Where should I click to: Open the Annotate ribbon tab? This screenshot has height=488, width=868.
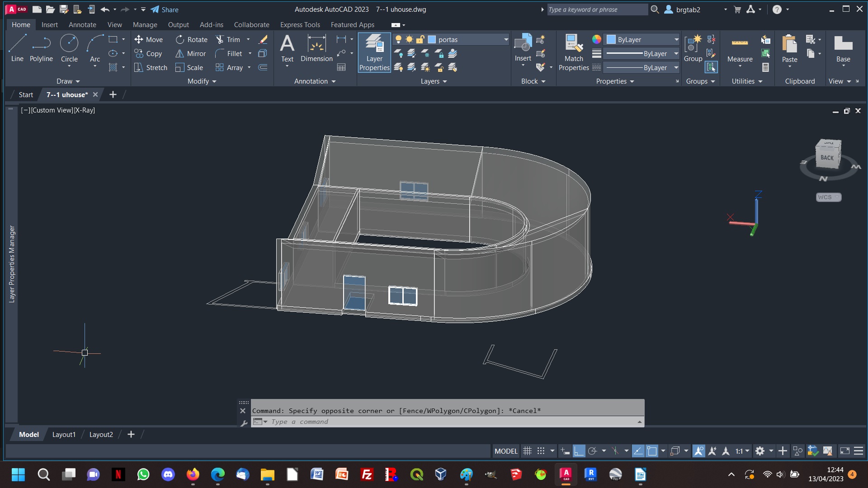[x=82, y=25]
